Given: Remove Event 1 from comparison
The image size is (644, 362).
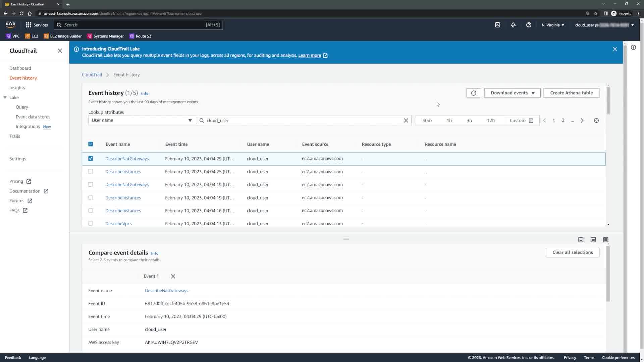Looking at the screenshot, I should (173, 276).
